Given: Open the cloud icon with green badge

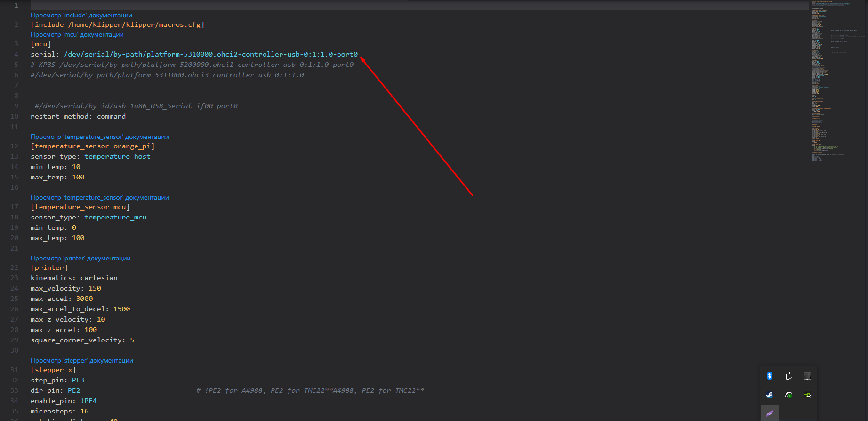Looking at the screenshot, I should (788, 395).
